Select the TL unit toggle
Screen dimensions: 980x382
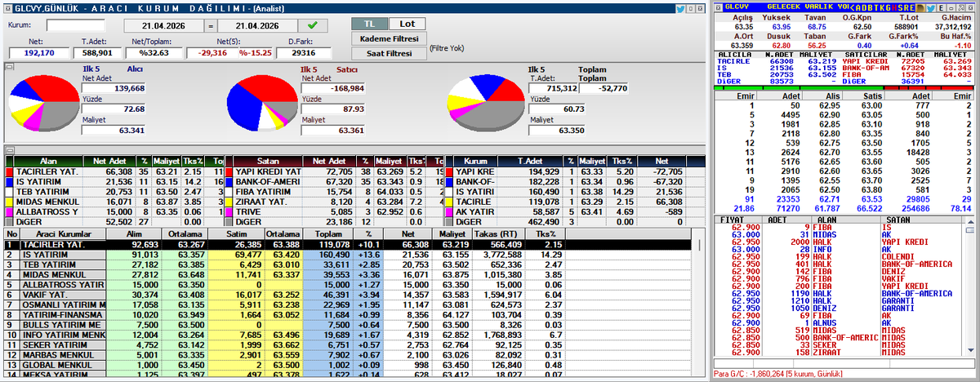pos(368,24)
